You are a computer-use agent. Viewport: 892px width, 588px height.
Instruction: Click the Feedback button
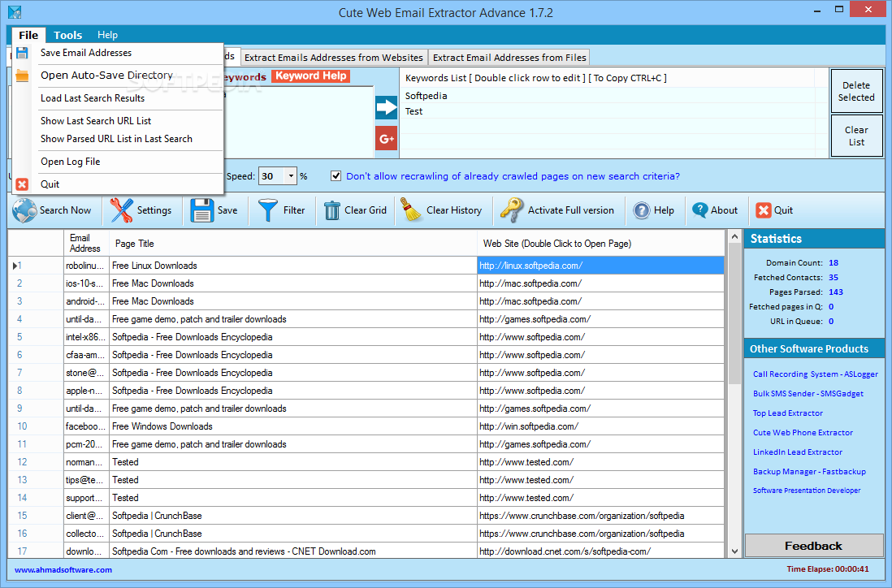coord(813,546)
